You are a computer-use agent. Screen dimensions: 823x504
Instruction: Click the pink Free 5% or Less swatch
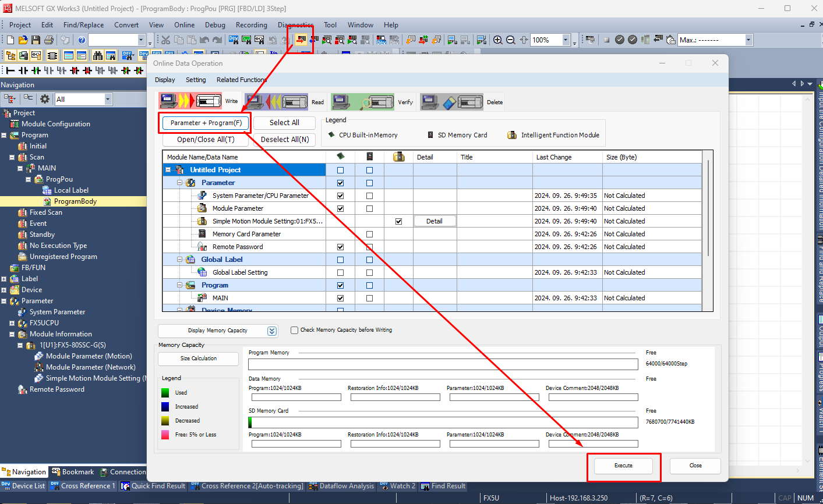coord(165,435)
